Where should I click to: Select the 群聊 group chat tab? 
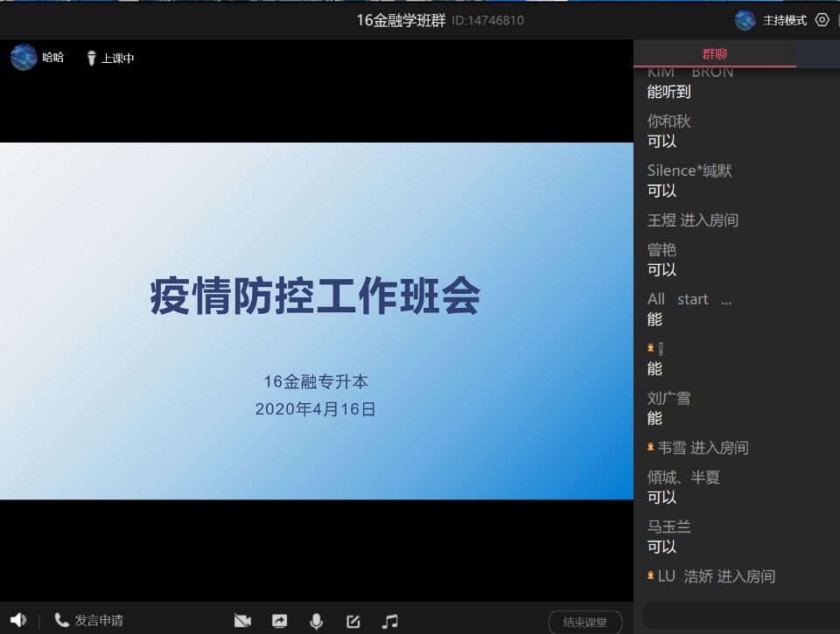(714, 54)
